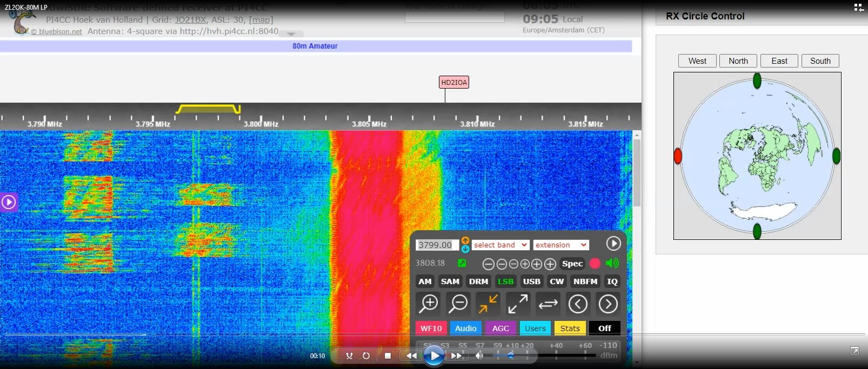Open the [map] link
The image size is (868, 369).
pos(261,20)
